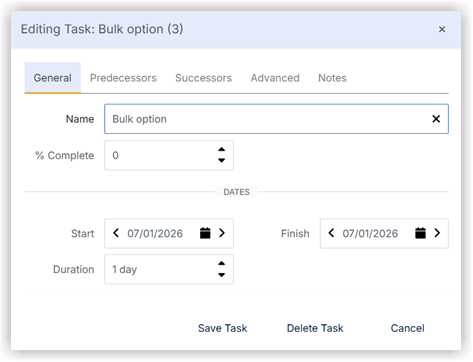Open the Successors tab
473x362 pixels.
coord(203,78)
